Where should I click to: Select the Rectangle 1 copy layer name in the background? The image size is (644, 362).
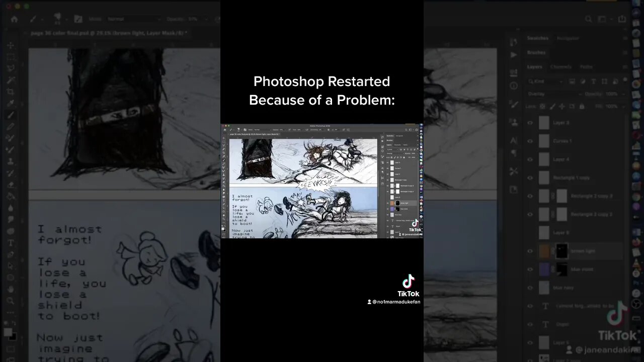point(572,178)
